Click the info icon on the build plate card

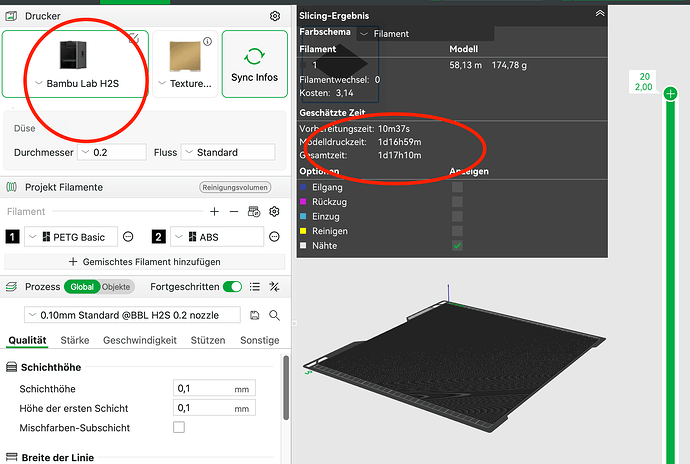(x=207, y=41)
